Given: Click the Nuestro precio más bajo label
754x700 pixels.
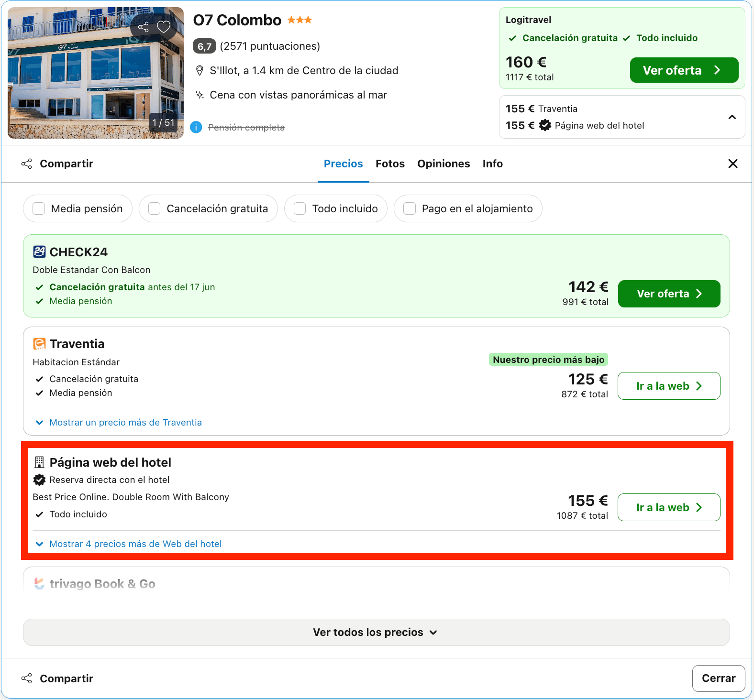Looking at the screenshot, I should 549,360.
